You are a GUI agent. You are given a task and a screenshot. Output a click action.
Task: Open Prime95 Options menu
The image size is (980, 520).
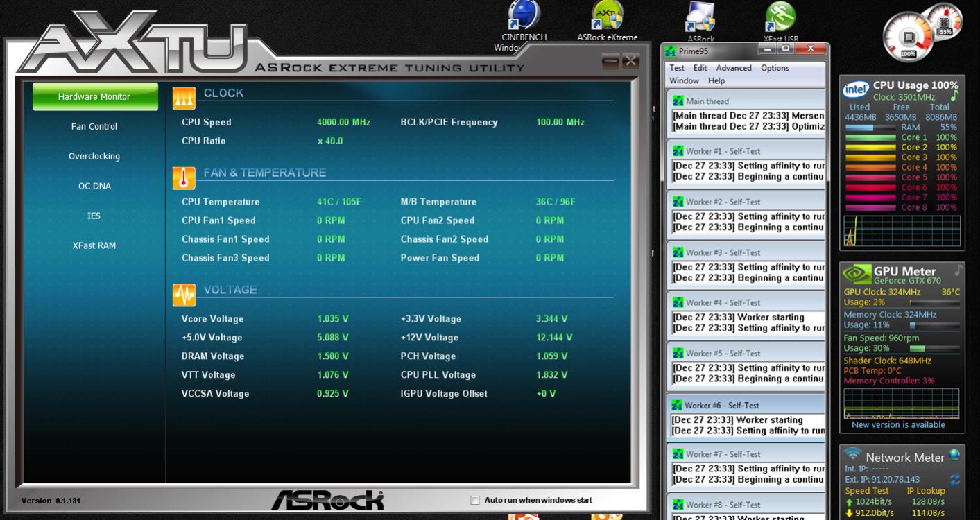pos(775,68)
